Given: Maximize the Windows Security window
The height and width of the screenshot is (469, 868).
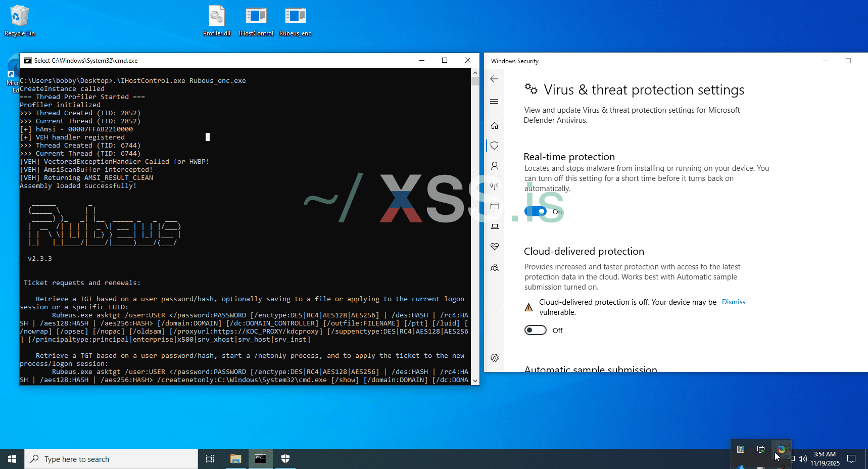Looking at the screenshot, I should 848,61.
